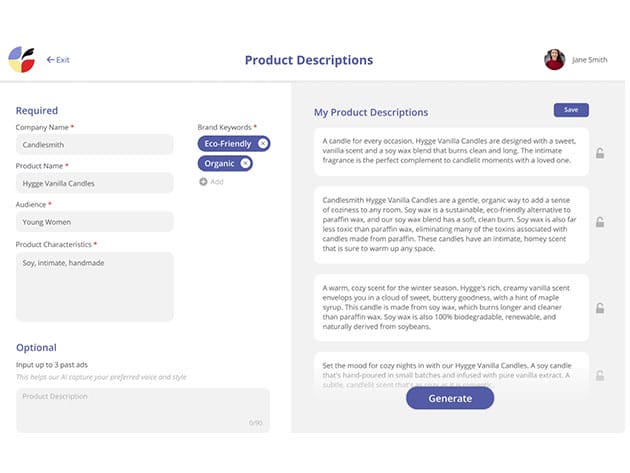The height and width of the screenshot is (473, 630).
Task: Click the Save button
Action: point(570,110)
